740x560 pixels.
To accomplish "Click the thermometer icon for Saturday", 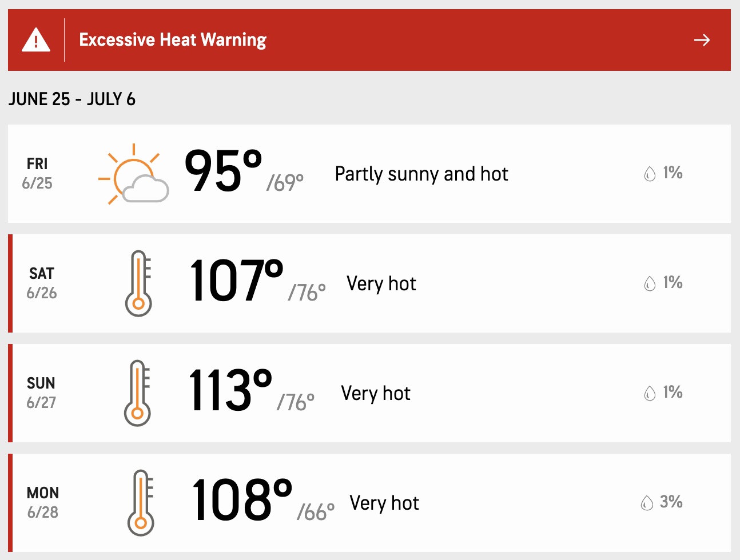I will pos(138,283).
